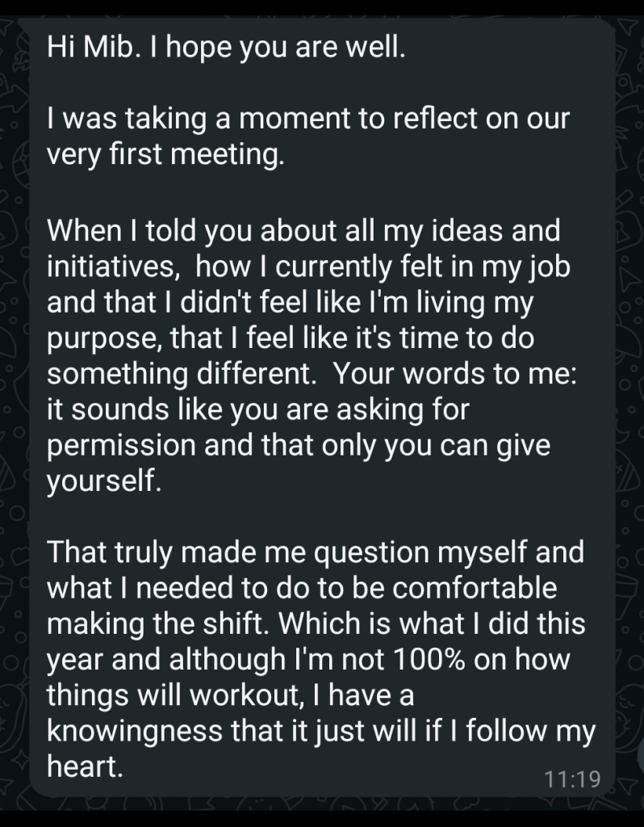
Task: Click the phrase 'Your words to me:'
Action: [x=455, y=373]
